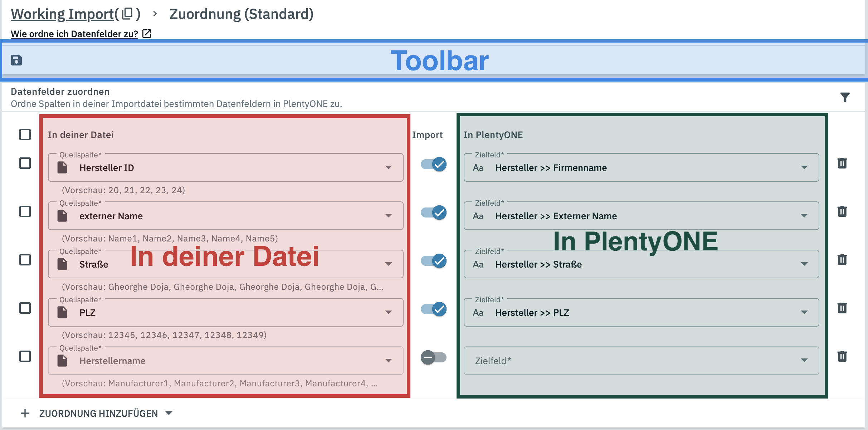
Task: Delete the externer Name mapping row
Action: point(842,211)
